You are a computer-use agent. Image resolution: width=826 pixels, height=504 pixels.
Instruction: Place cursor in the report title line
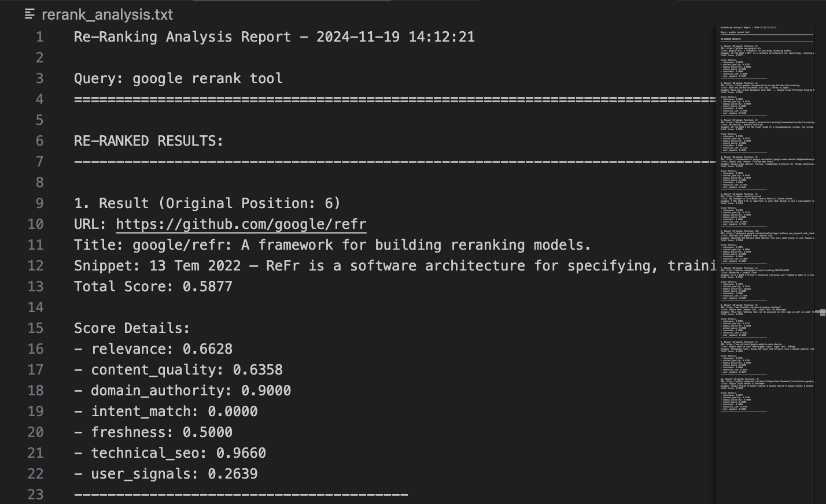pos(274,37)
